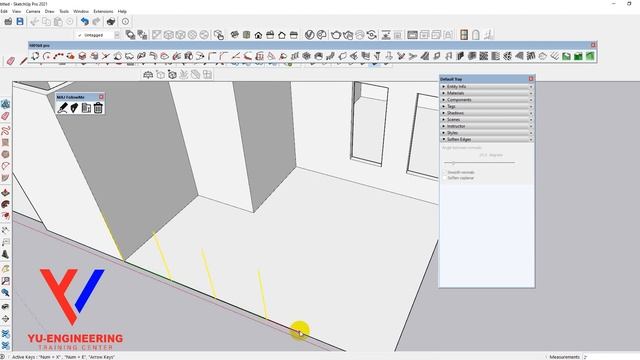Switch to Left view icon
This screenshot has width=640, height=360.
[x=293, y=35]
